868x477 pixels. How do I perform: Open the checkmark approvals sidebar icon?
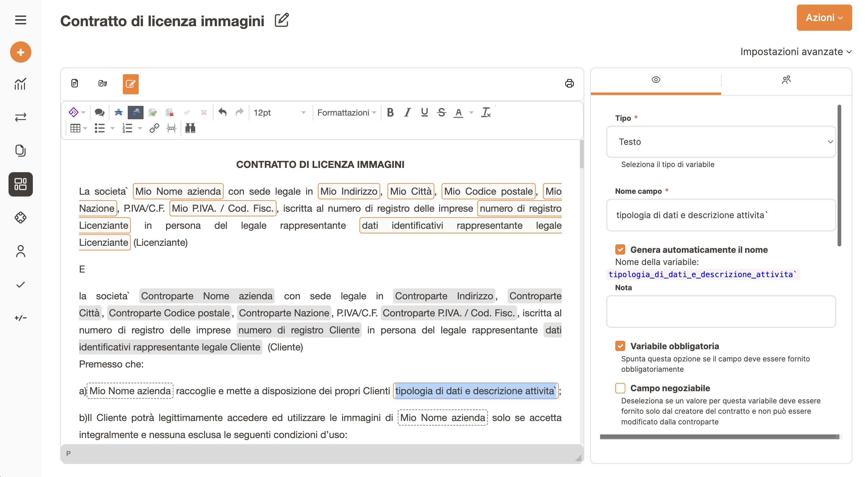[x=21, y=284]
